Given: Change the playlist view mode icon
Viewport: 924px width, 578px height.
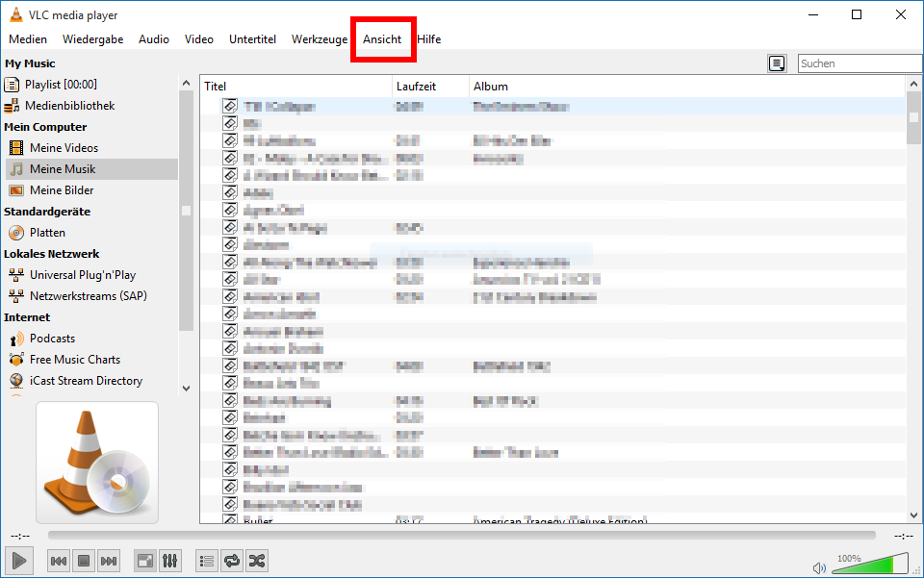Looking at the screenshot, I should click(x=777, y=63).
